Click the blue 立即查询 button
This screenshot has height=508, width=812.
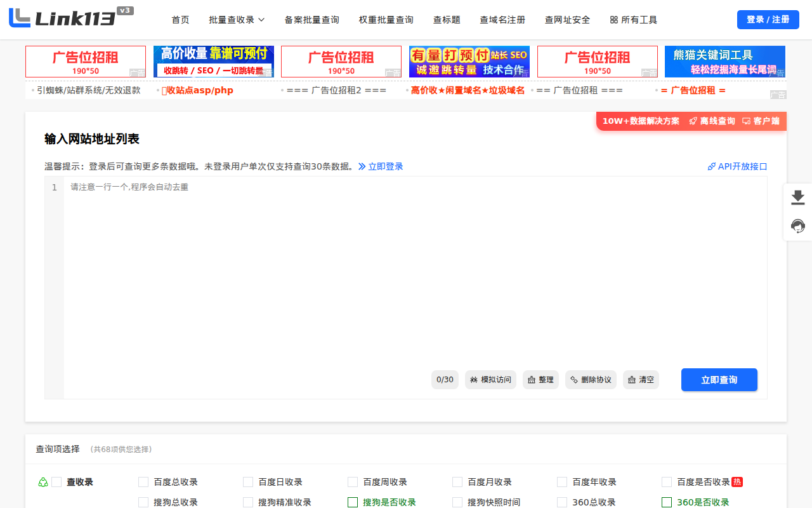[x=719, y=379]
